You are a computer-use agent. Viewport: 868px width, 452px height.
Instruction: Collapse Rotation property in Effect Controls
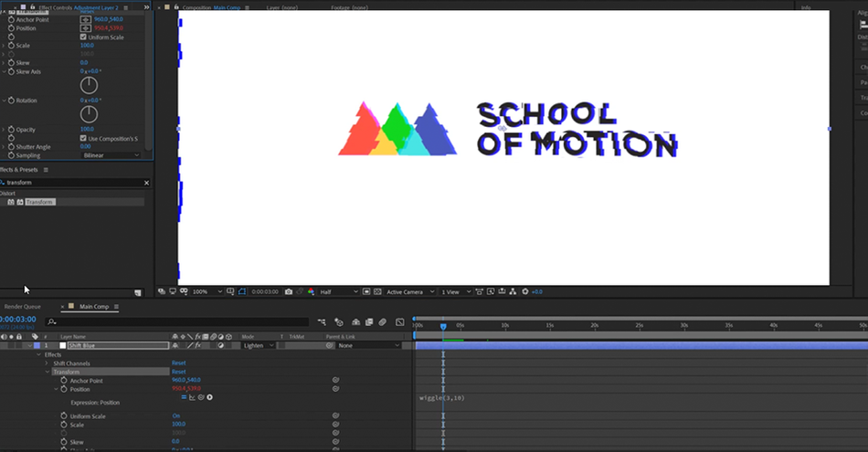tap(4, 100)
